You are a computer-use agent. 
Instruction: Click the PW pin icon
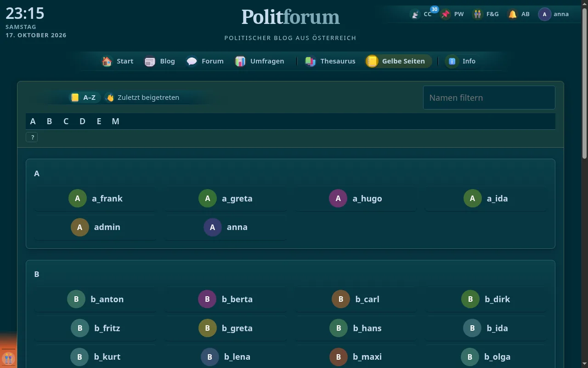(x=445, y=14)
